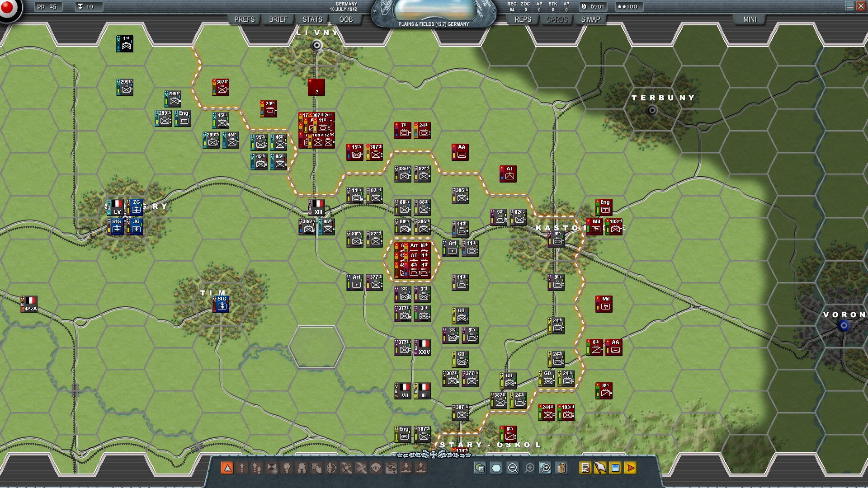Click the pointing hand transfer icon
The image size is (868, 488).
click(316, 468)
